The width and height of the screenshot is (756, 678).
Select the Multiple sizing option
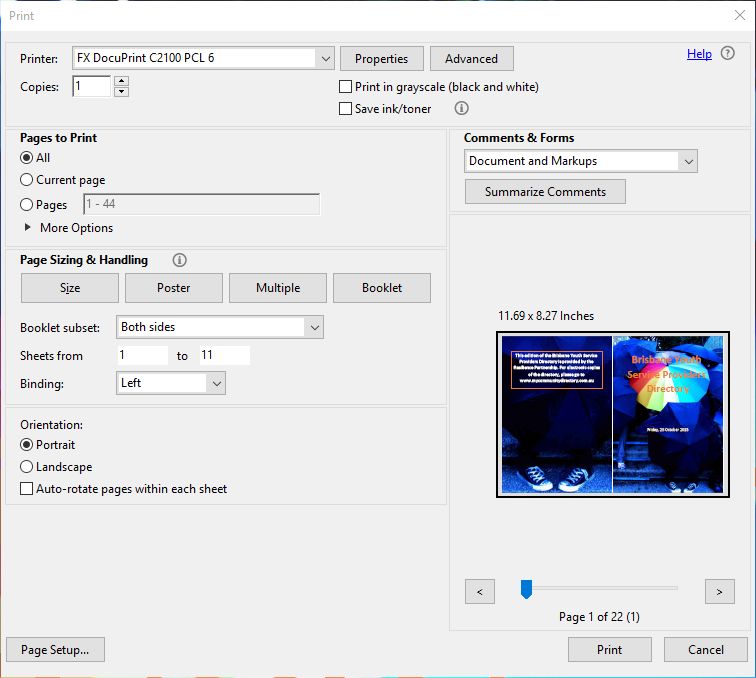point(278,288)
